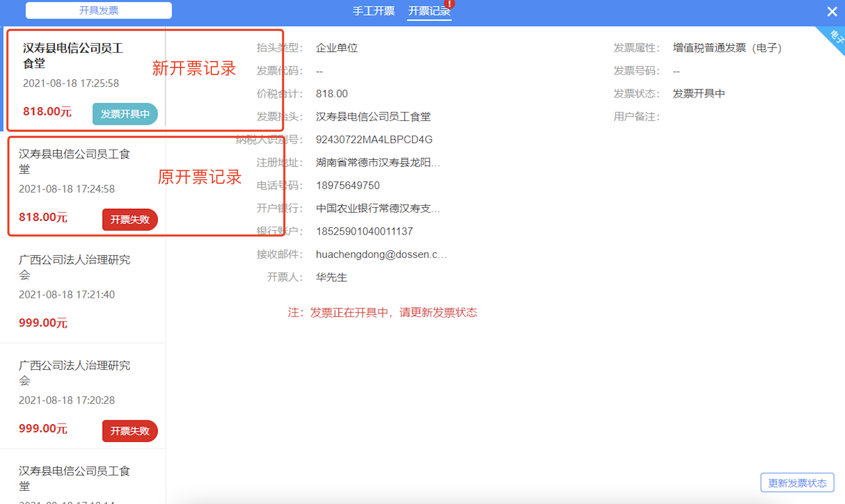Close the invoice dialog with X icon
The image size is (845, 504).
coord(832,12)
